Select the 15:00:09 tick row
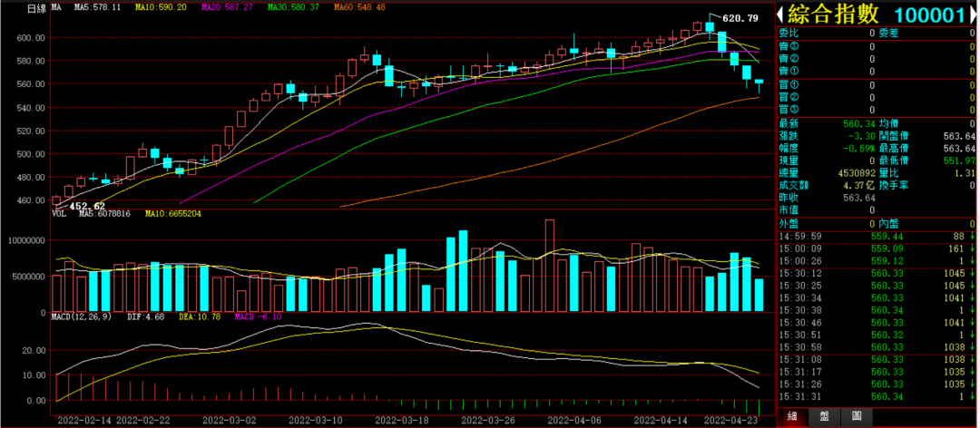 click(x=877, y=248)
